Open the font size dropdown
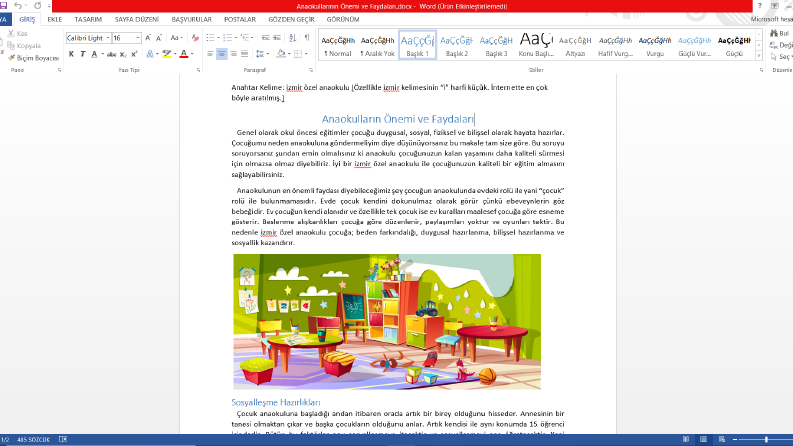This screenshot has height=446, width=793. (x=138, y=38)
